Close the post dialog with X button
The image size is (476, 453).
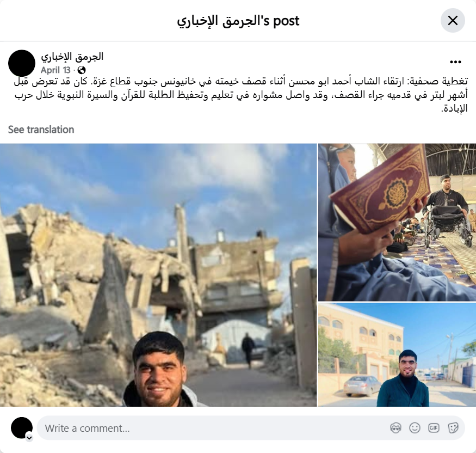[453, 21]
